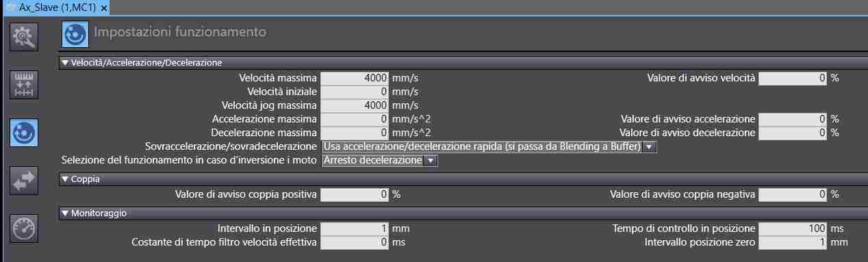
Task: Select Valore di avviso coppia negativa field
Action: click(x=793, y=194)
